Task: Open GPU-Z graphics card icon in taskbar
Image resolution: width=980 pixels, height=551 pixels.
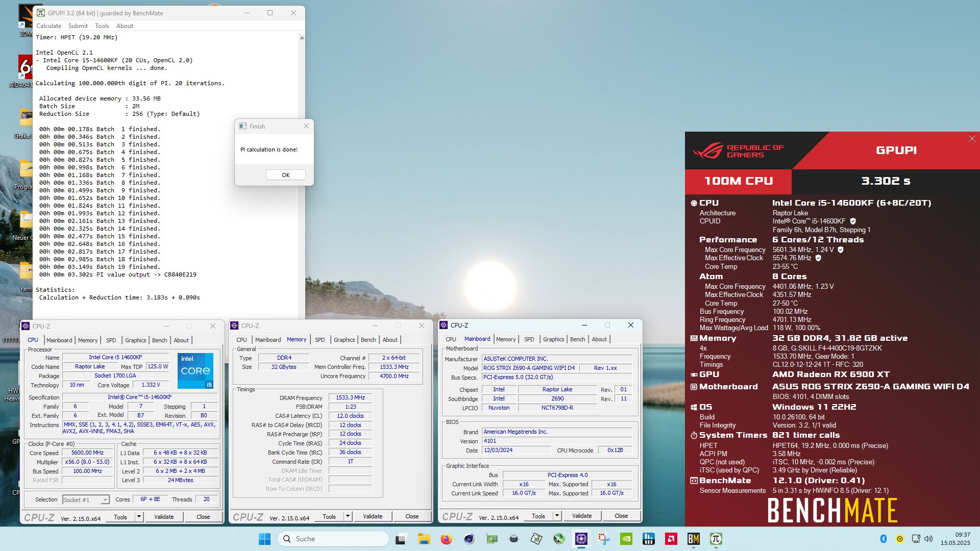Action: (x=492, y=539)
